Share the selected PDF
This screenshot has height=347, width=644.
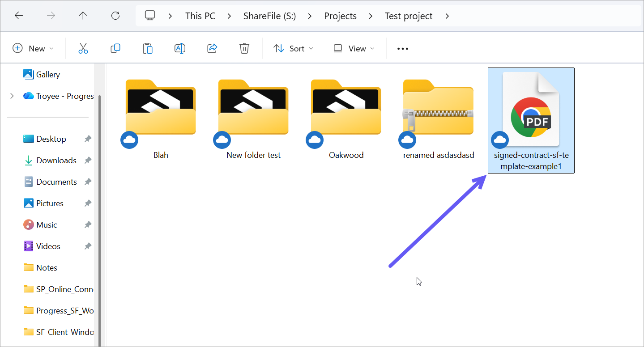coord(212,48)
